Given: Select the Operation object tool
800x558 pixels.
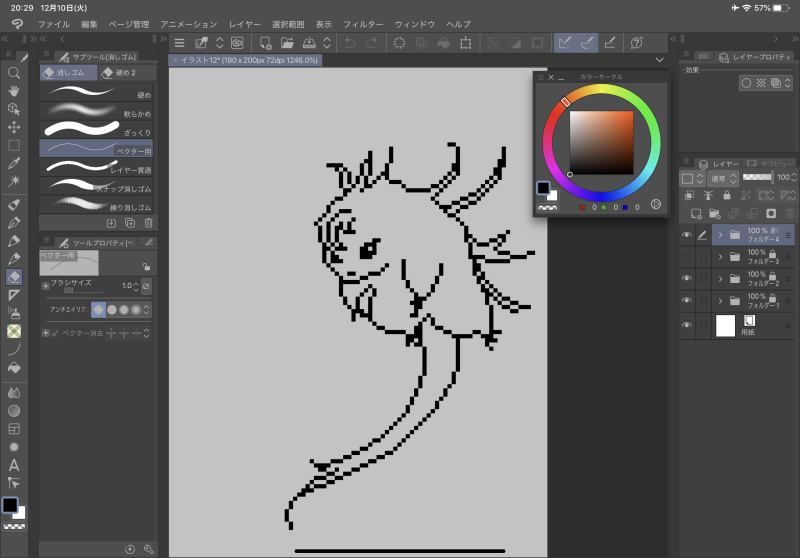Looking at the screenshot, I should pyautogui.click(x=14, y=109).
